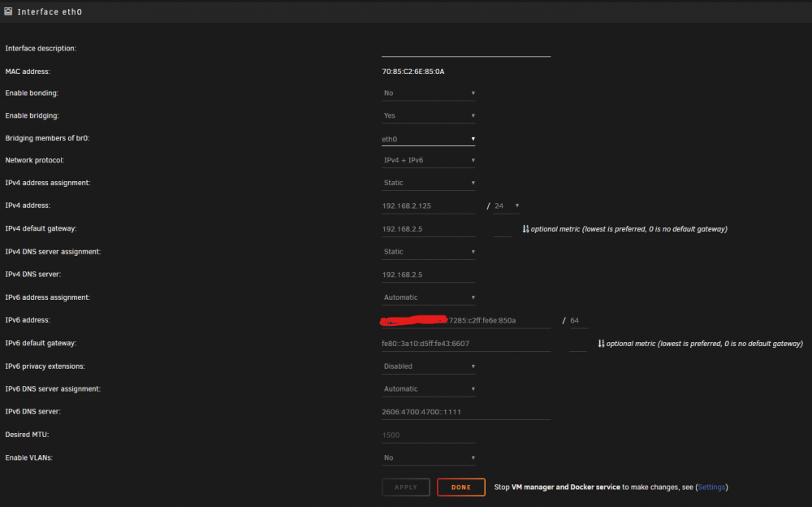812x507 pixels.
Task: Click the IPv4 default gateway field
Action: (428, 229)
